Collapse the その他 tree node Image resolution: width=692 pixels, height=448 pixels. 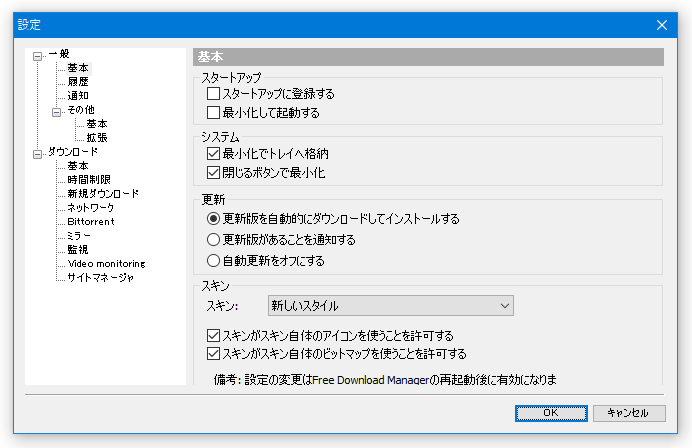click(x=56, y=112)
